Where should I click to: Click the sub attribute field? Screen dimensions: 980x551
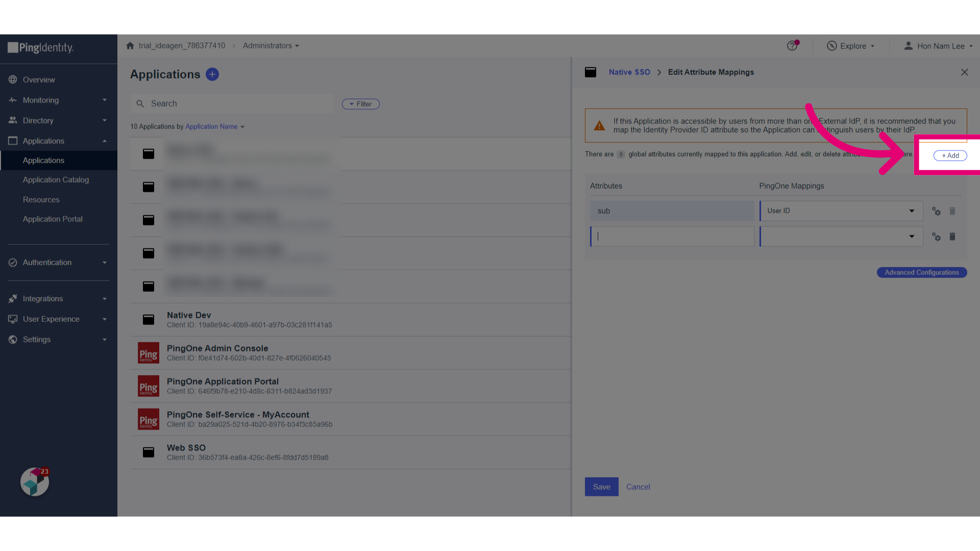[x=672, y=211]
